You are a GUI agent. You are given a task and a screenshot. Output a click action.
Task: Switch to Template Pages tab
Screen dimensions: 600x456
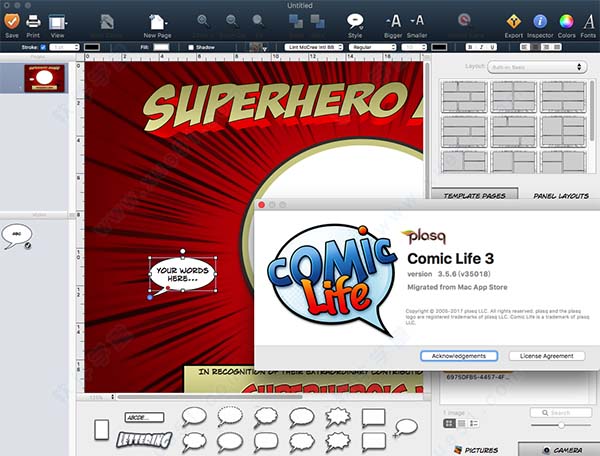tap(474, 195)
